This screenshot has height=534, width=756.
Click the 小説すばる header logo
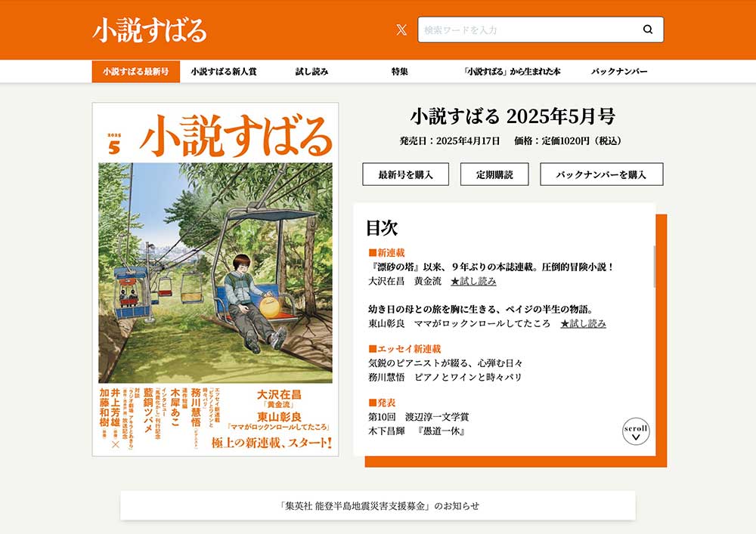pyautogui.click(x=150, y=30)
